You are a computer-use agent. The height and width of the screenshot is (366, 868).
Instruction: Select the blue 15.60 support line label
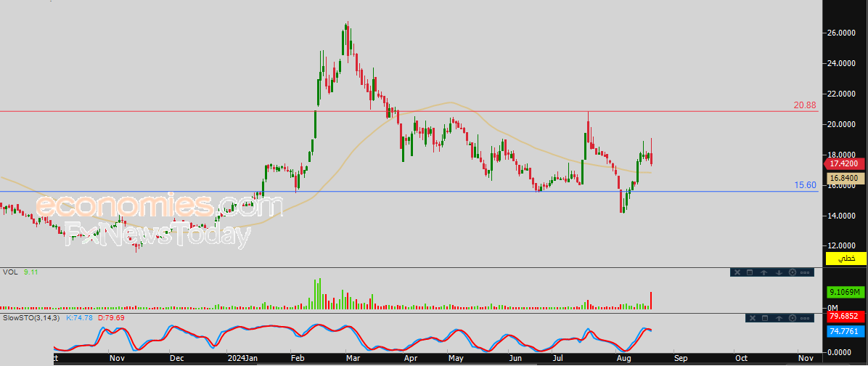point(805,186)
